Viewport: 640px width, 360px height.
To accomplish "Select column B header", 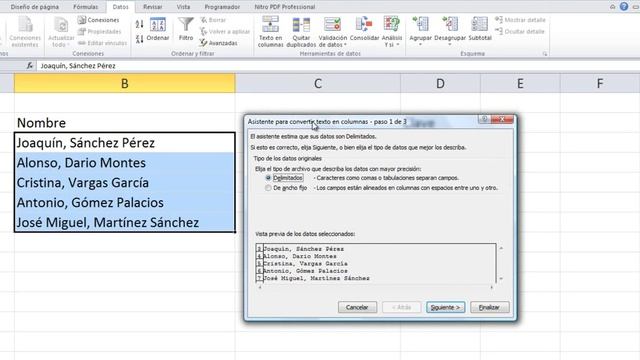I will 124,83.
